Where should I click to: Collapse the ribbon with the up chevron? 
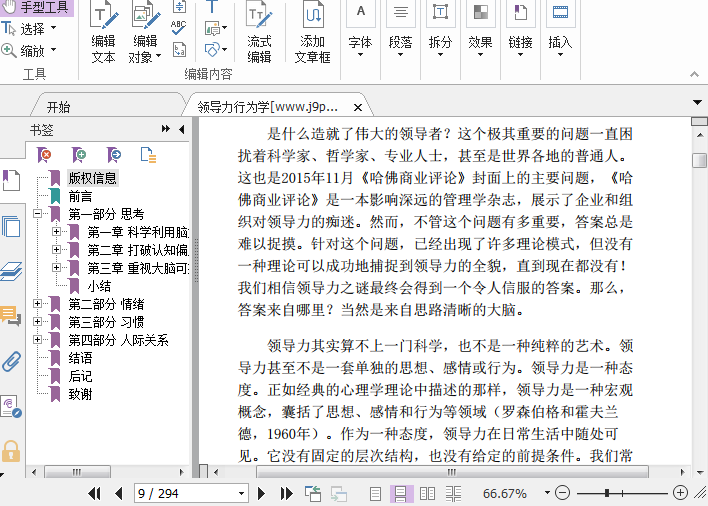pyautogui.click(x=694, y=74)
